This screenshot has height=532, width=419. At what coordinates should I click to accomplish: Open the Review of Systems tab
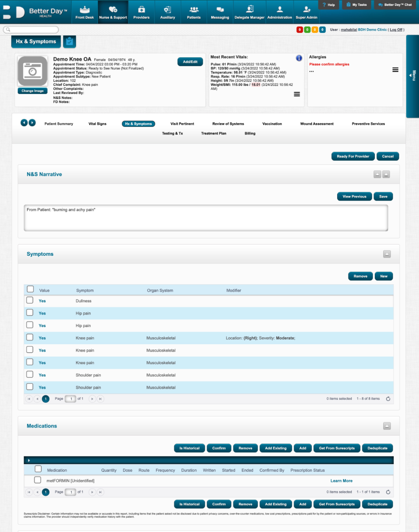coord(228,124)
